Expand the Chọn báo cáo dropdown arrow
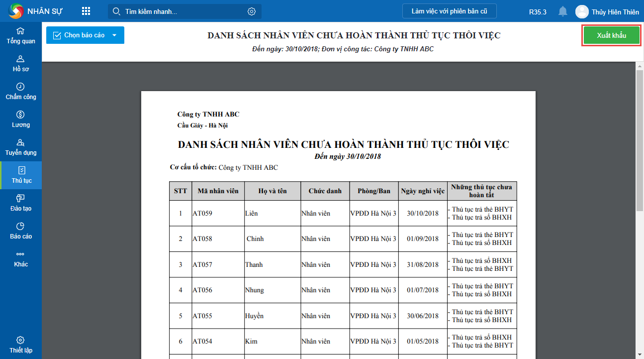This screenshot has height=359, width=644. pos(114,35)
